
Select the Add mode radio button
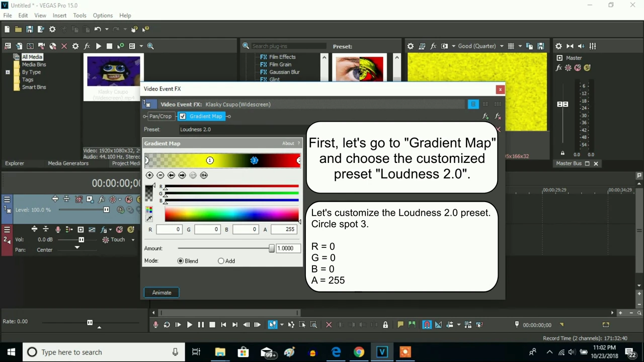tap(221, 261)
